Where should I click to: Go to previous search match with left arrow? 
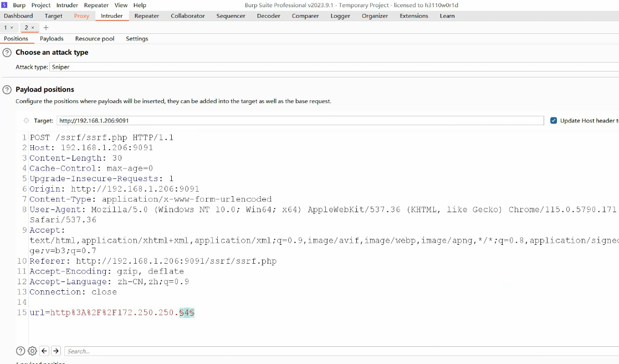coord(44,351)
